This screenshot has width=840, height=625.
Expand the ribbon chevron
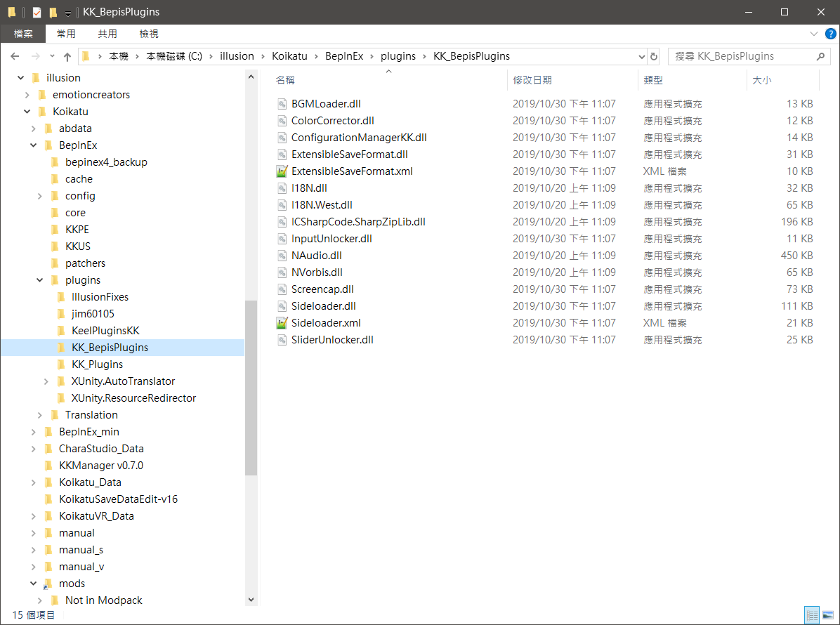point(814,34)
